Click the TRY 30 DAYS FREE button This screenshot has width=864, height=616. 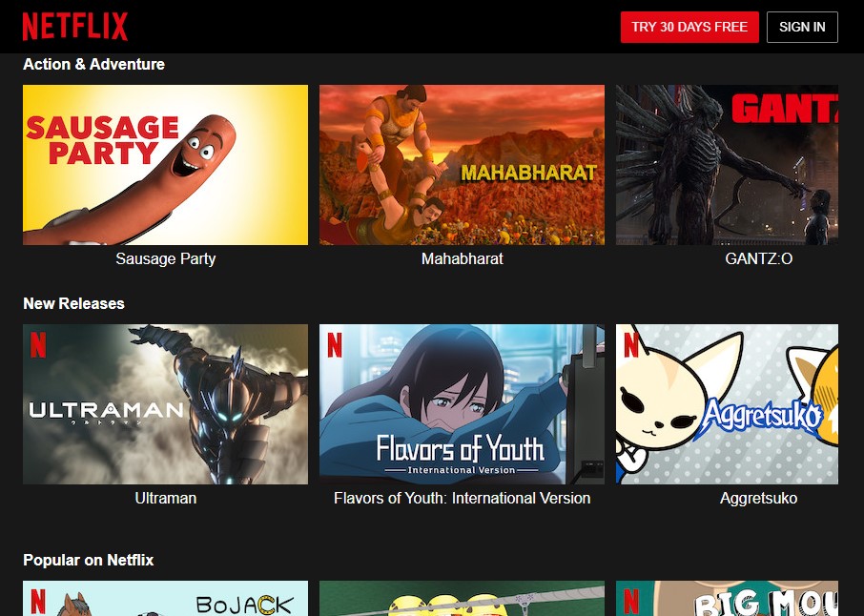pyautogui.click(x=689, y=27)
